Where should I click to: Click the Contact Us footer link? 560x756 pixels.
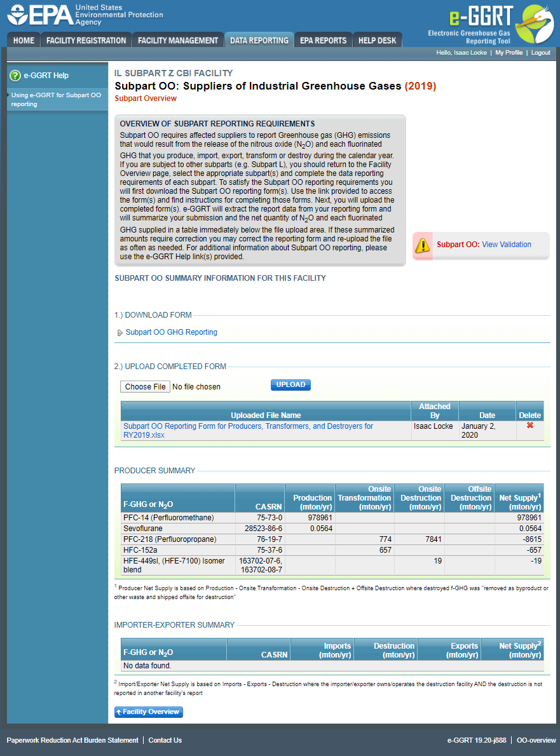click(165, 740)
